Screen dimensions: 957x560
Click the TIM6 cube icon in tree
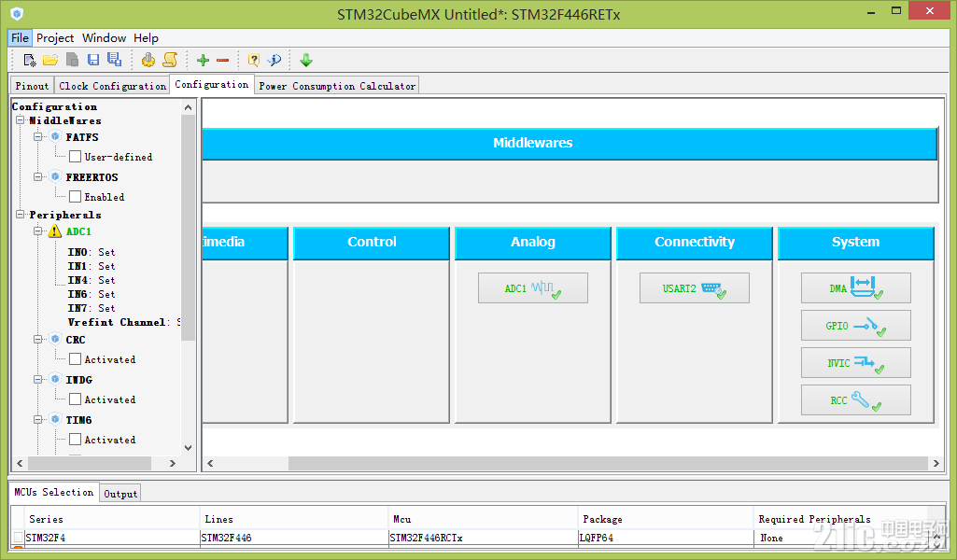55,420
